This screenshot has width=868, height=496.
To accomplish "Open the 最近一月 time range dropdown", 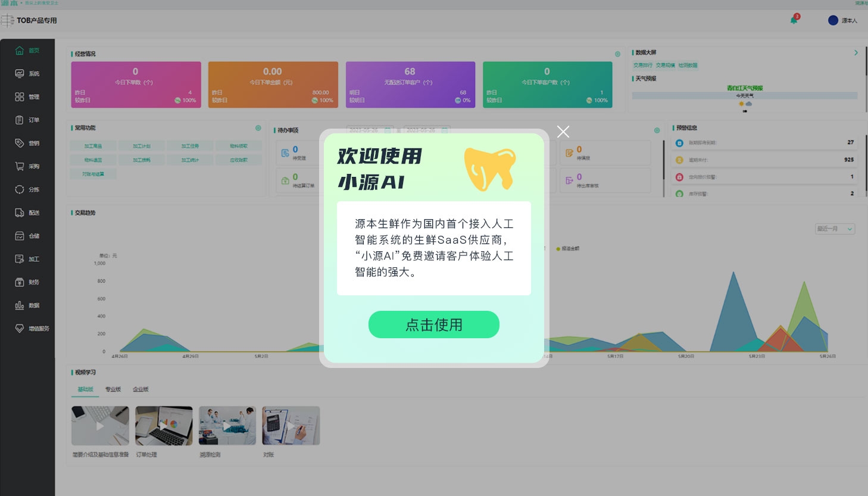I will tap(835, 229).
